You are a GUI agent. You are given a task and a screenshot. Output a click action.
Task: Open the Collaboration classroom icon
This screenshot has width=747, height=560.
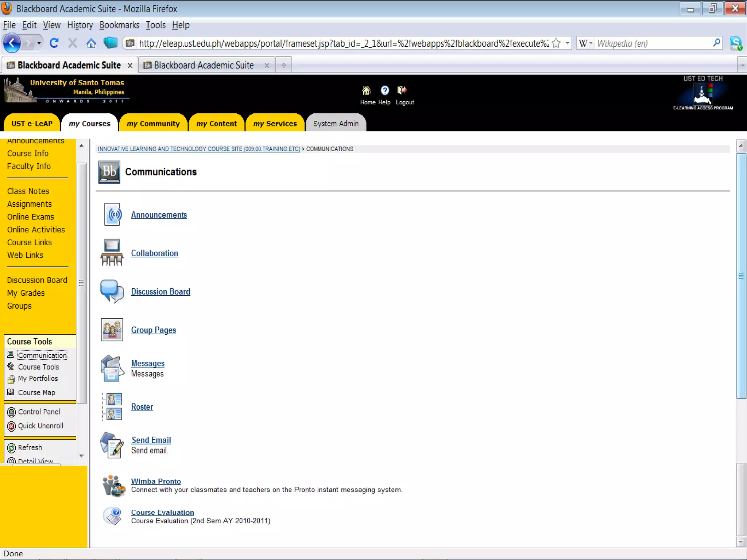(x=112, y=253)
